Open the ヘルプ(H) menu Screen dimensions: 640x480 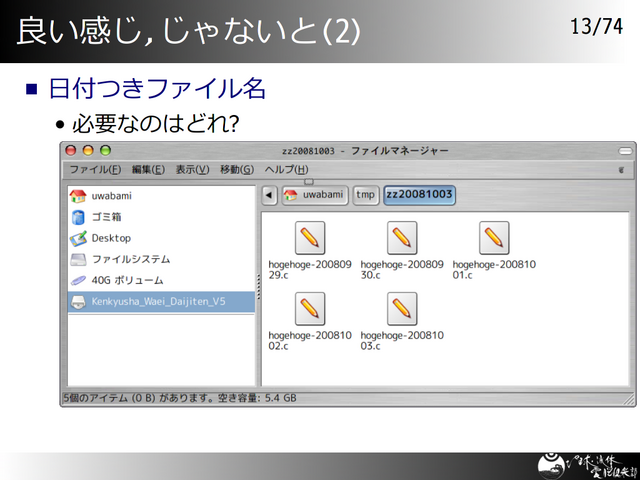[285, 169]
